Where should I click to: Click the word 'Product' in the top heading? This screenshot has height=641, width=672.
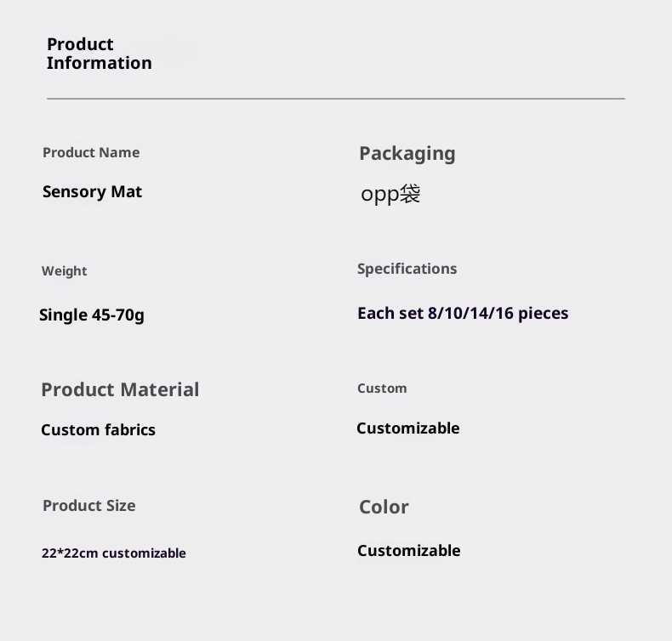click(80, 44)
